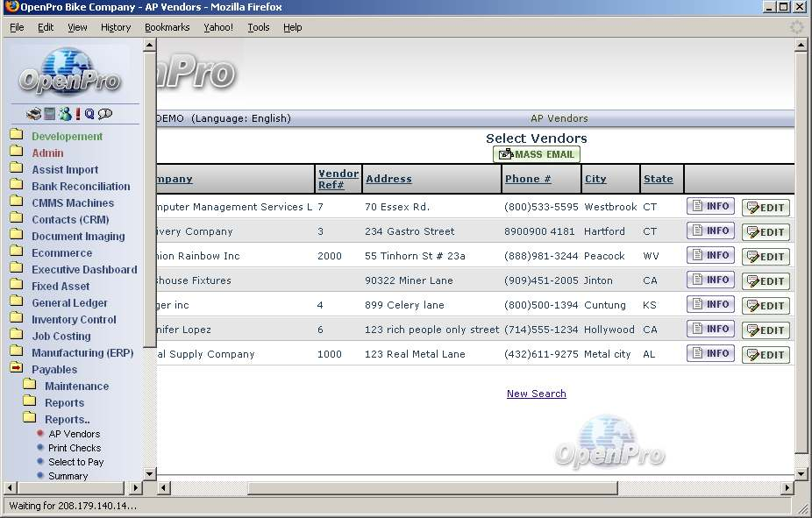Expand the General Ledger folder
Viewport: 812px width, 518px height.
coord(69,302)
